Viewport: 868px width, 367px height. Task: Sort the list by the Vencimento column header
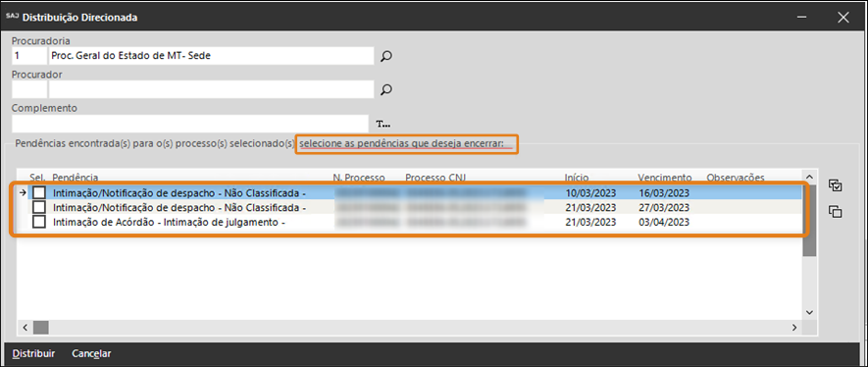tap(664, 178)
